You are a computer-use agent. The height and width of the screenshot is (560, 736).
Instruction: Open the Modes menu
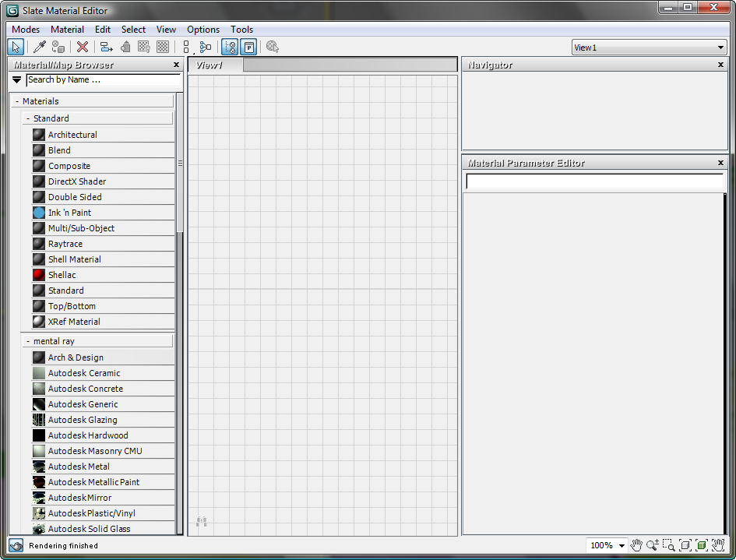[x=26, y=29]
